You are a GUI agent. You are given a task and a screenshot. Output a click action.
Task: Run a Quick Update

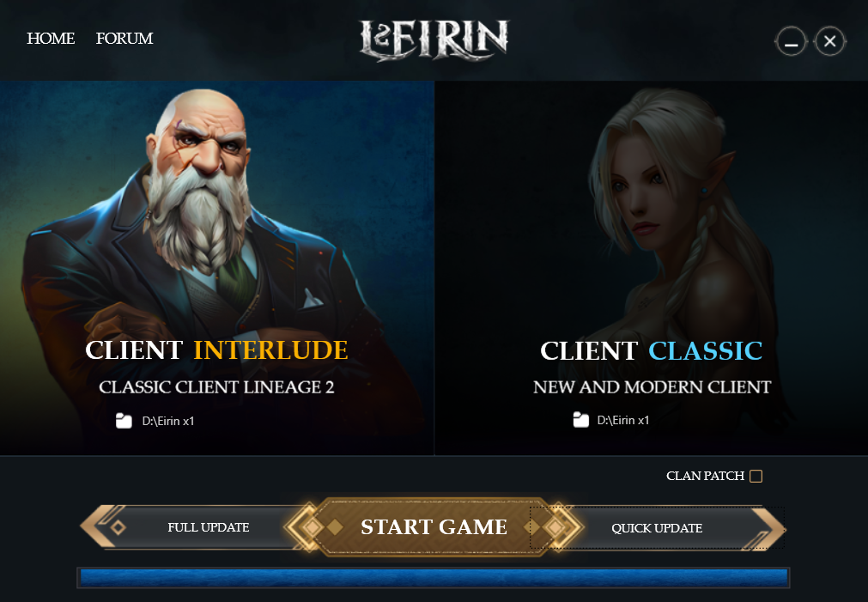point(657,528)
